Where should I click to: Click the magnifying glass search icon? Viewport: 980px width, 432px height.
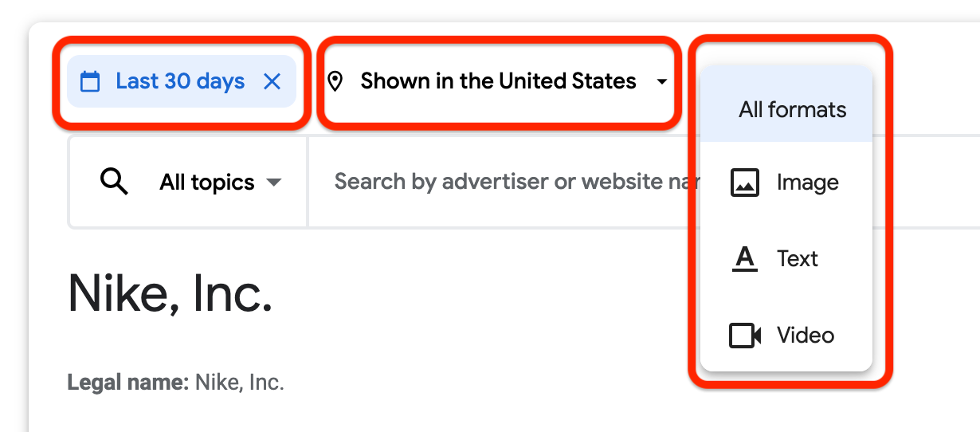(114, 183)
